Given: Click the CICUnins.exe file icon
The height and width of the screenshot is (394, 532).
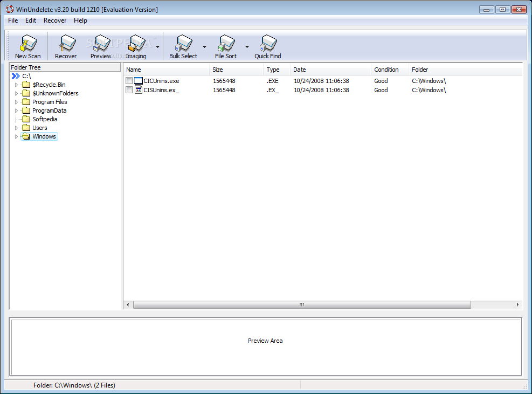Looking at the screenshot, I should tap(139, 81).
